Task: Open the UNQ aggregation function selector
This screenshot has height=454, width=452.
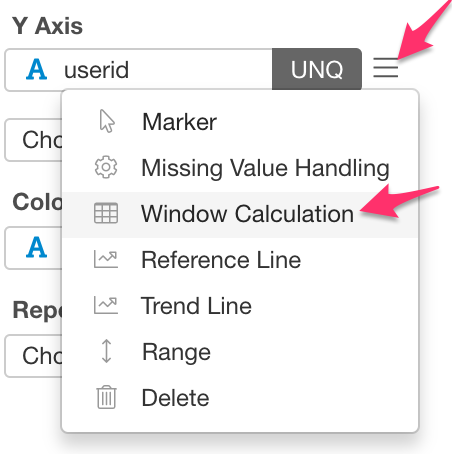Action: coord(317,69)
